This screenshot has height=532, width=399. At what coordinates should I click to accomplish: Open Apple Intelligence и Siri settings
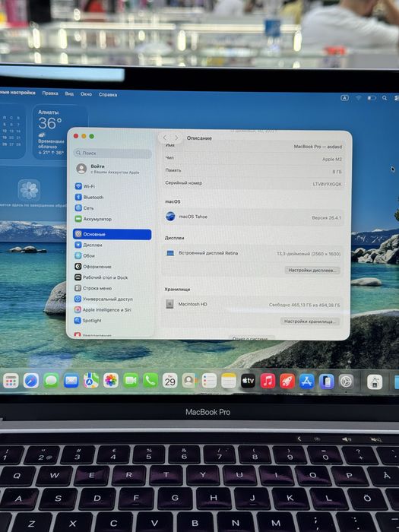pyautogui.click(x=112, y=310)
